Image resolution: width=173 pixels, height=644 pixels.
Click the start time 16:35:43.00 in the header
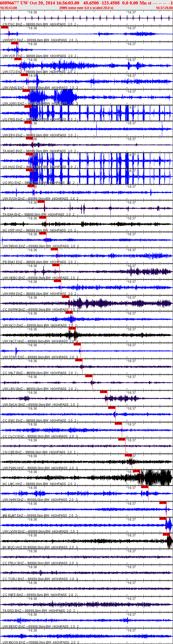[9, 8]
